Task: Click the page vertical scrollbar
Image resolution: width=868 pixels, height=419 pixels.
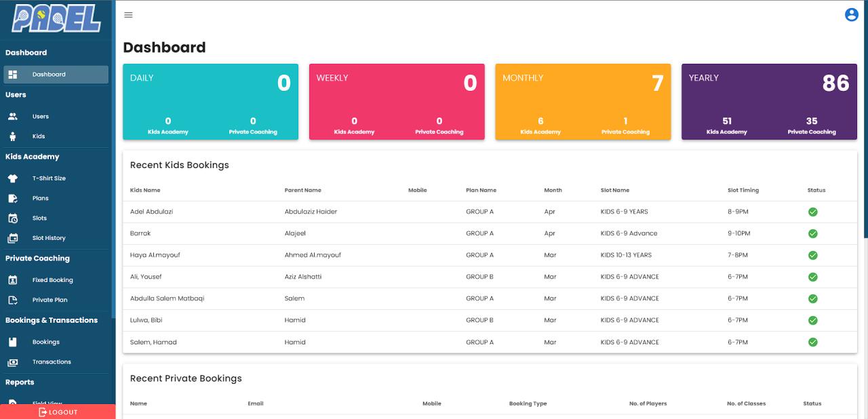Action: [865, 119]
